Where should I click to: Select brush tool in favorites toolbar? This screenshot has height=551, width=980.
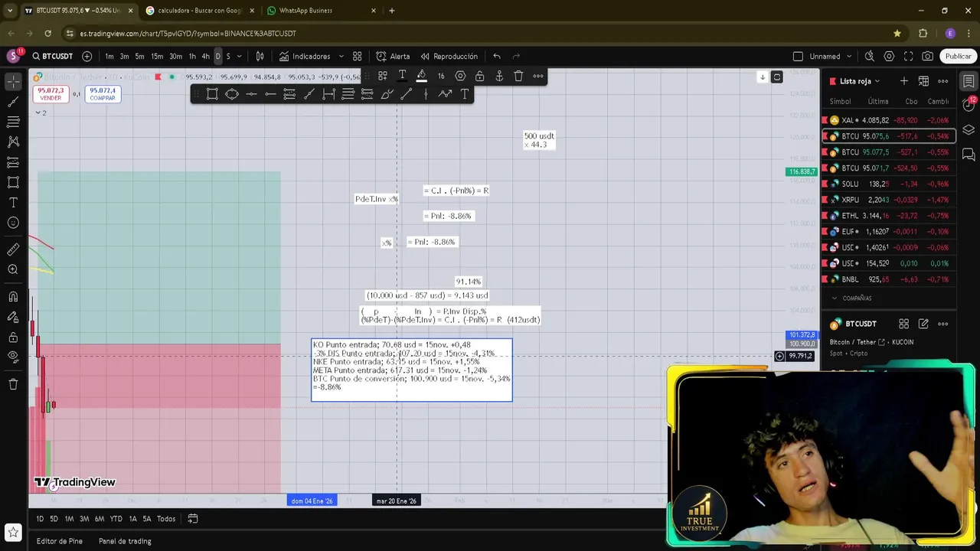pyautogui.click(x=387, y=94)
